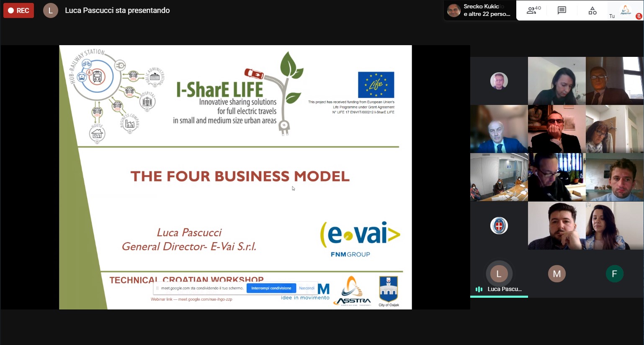This screenshot has width=644, height=345.
Task: Click 'Nascondi' to hide sharing bar
Action: coord(307,288)
